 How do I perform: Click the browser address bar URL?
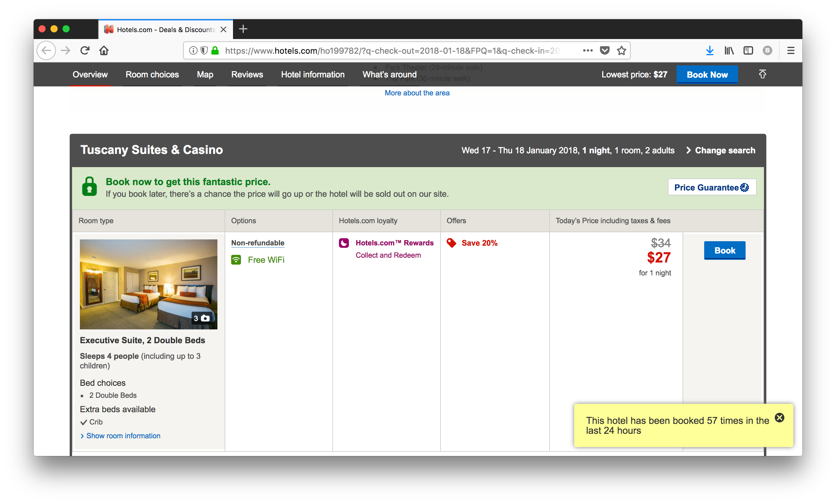pyautogui.click(x=393, y=50)
